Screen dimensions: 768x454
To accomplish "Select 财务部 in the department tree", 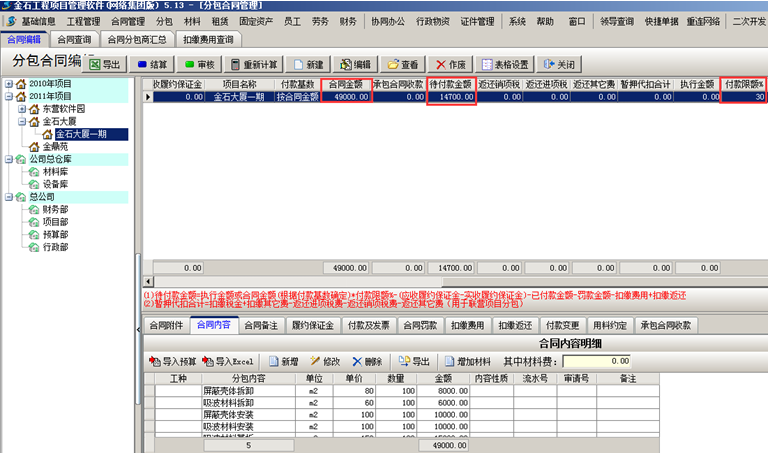I will [55, 211].
